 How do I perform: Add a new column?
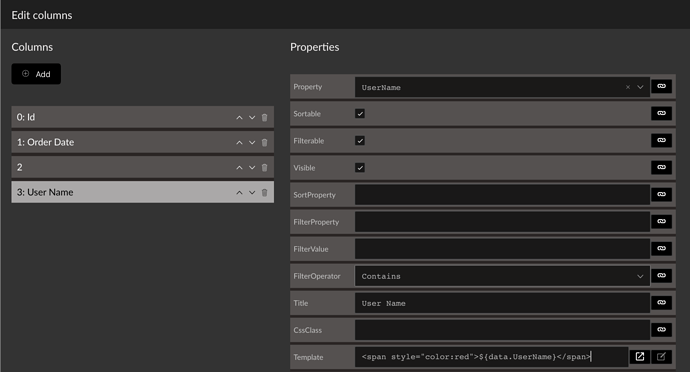36,74
